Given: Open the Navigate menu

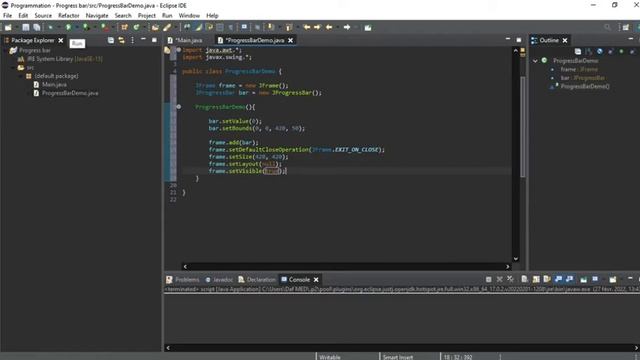Looking at the screenshot, I should (97, 16).
